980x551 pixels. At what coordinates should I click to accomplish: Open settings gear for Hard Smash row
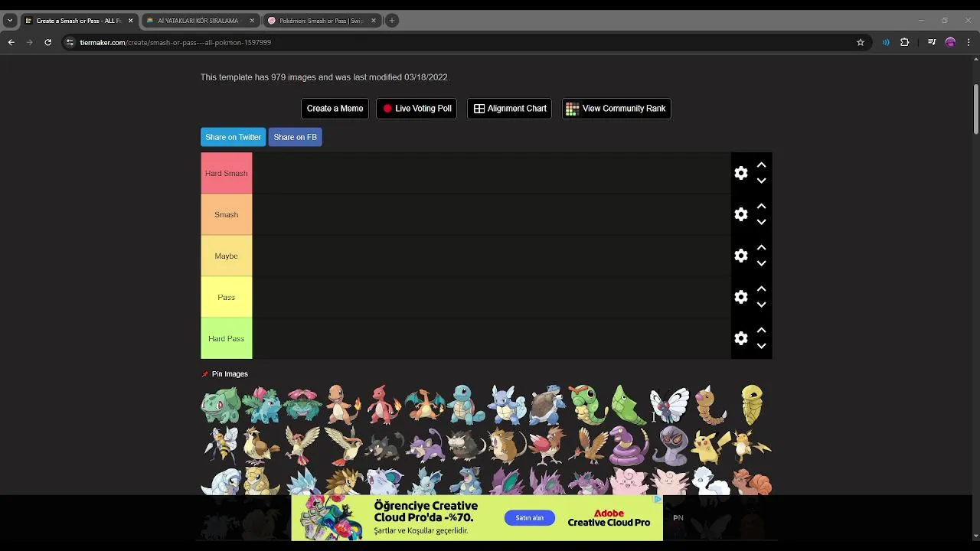740,173
